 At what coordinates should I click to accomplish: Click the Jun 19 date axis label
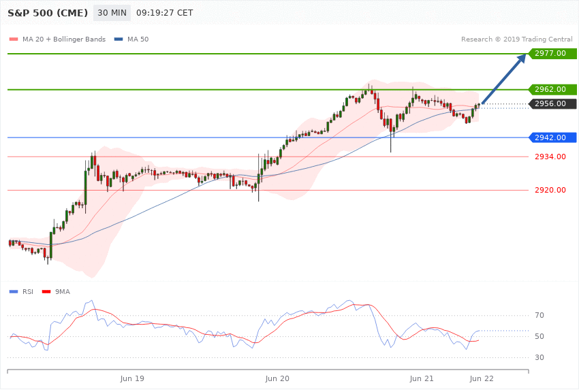[132, 378]
